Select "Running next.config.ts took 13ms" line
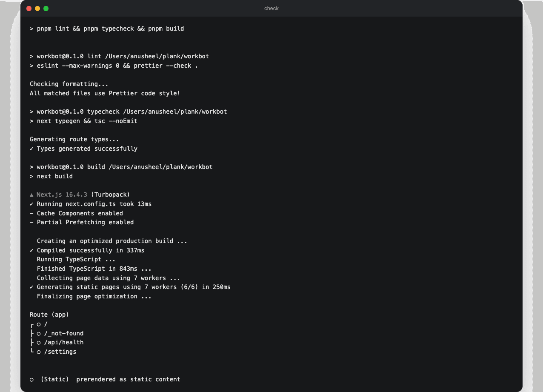 91,204
